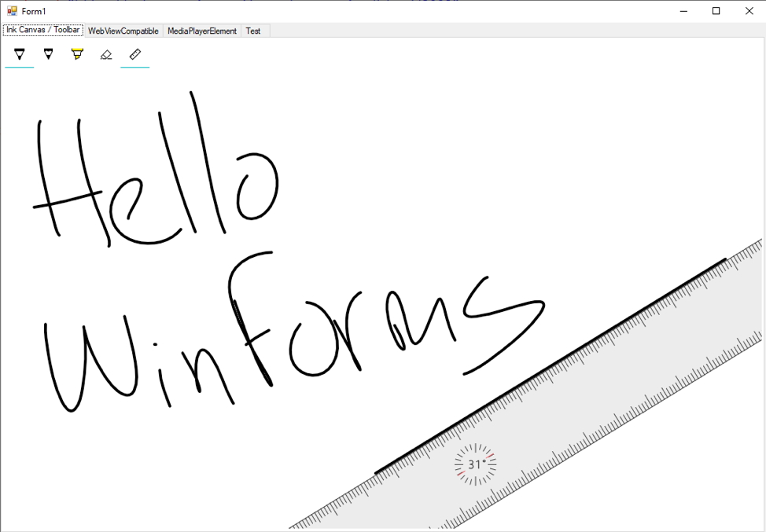Select the yellow highlighter tool
Image resolution: width=766 pixels, height=532 pixels.
[x=76, y=53]
